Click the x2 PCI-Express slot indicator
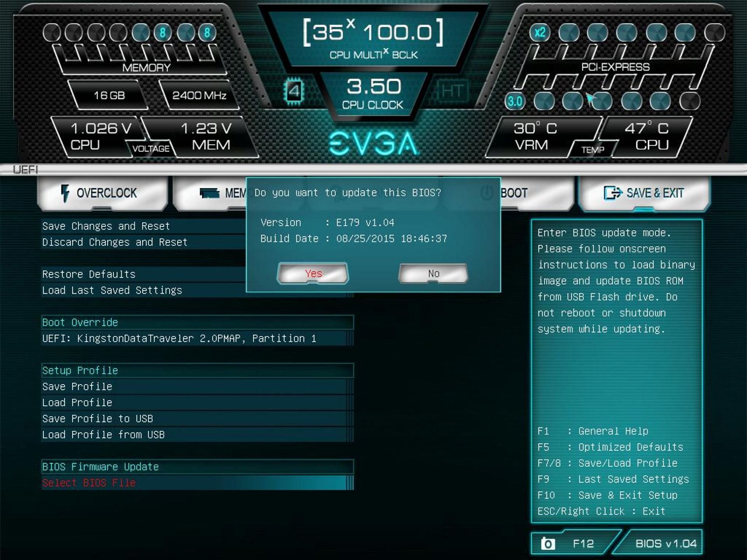 (x=540, y=32)
